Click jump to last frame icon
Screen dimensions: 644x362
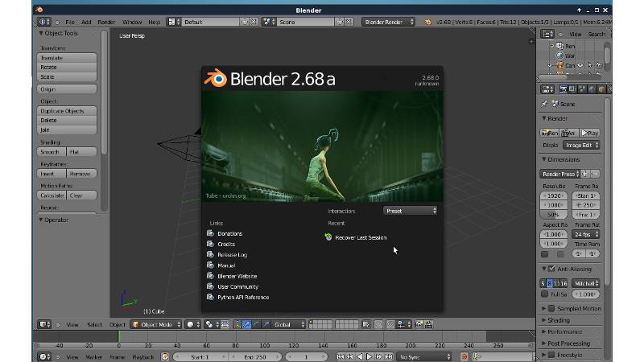[389, 357]
